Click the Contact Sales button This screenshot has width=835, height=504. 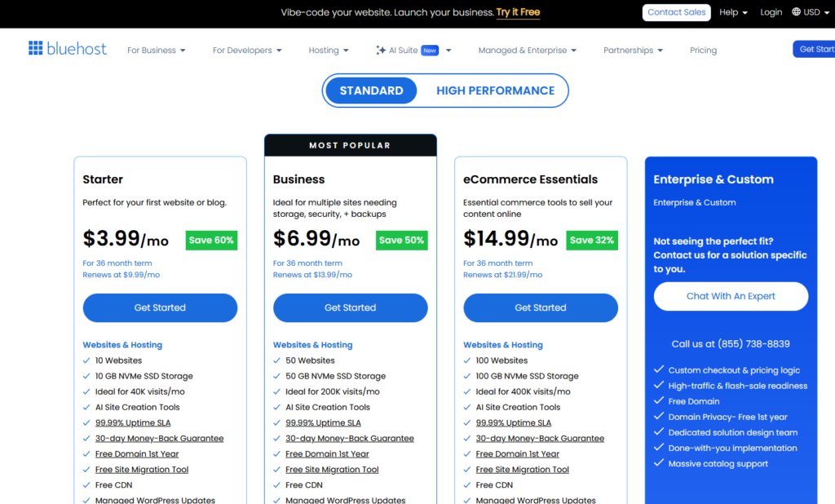676,12
